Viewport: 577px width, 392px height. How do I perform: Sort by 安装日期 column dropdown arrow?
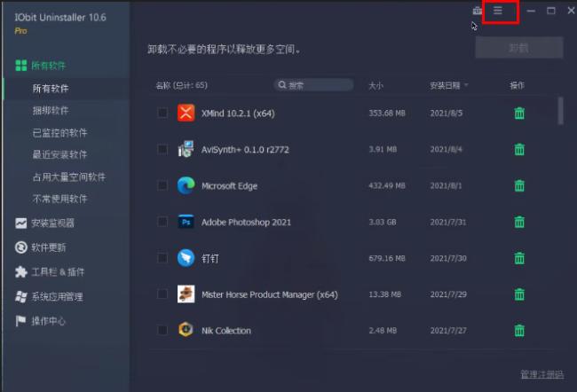click(x=466, y=86)
